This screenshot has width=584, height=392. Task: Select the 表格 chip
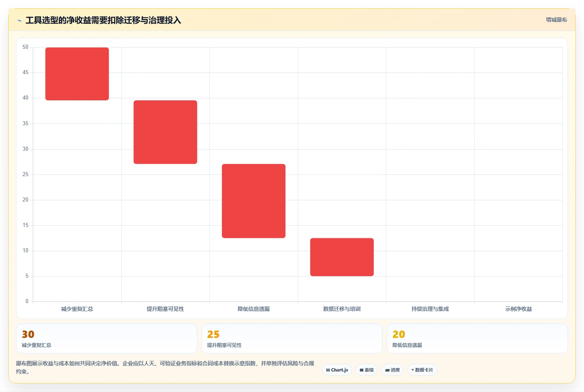click(x=367, y=370)
